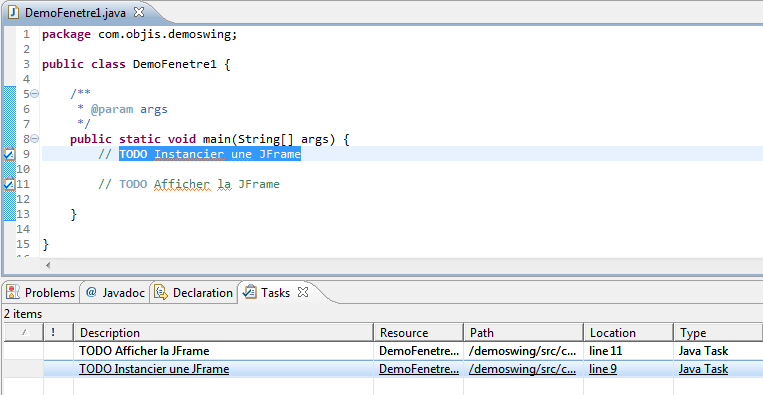Close the DemoFenetre1.java editor tab
This screenshot has width=763, height=395.
pyautogui.click(x=139, y=12)
